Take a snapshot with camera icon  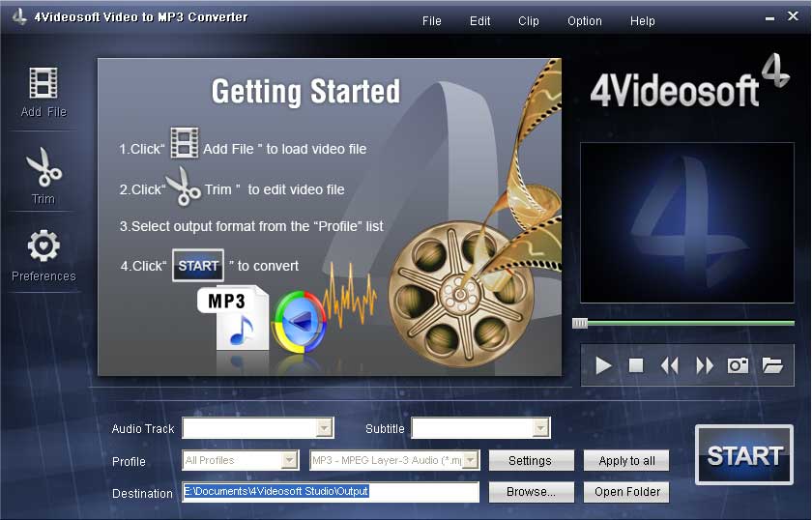(x=739, y=365)
